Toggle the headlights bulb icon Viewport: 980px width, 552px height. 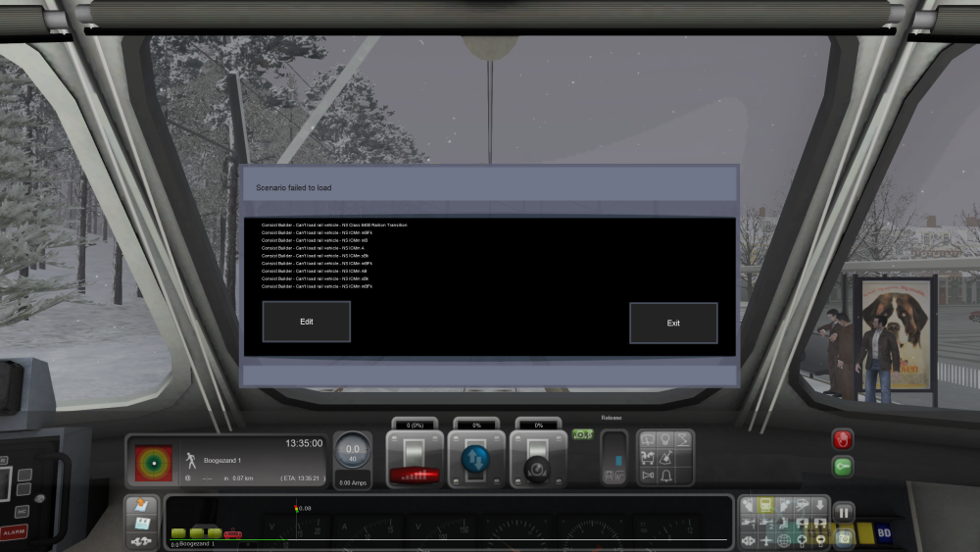[665, 440]
